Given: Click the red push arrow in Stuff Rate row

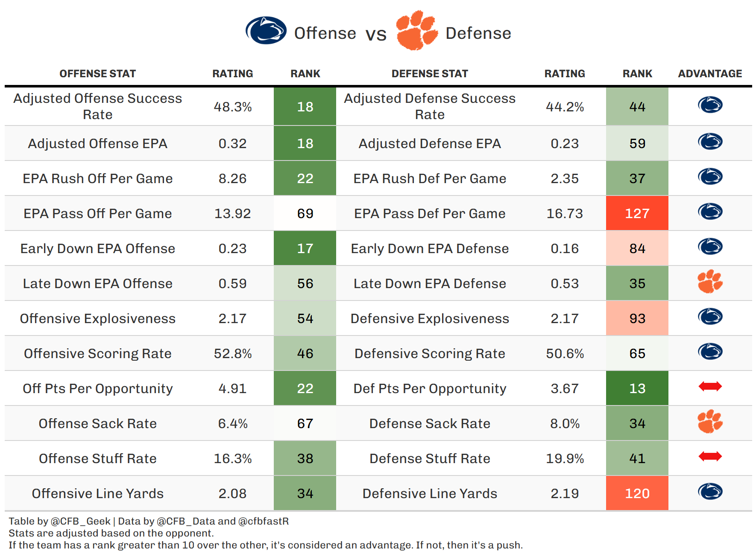Looking at the screenshot, I should pyautogui.click(x=710, y=457).
